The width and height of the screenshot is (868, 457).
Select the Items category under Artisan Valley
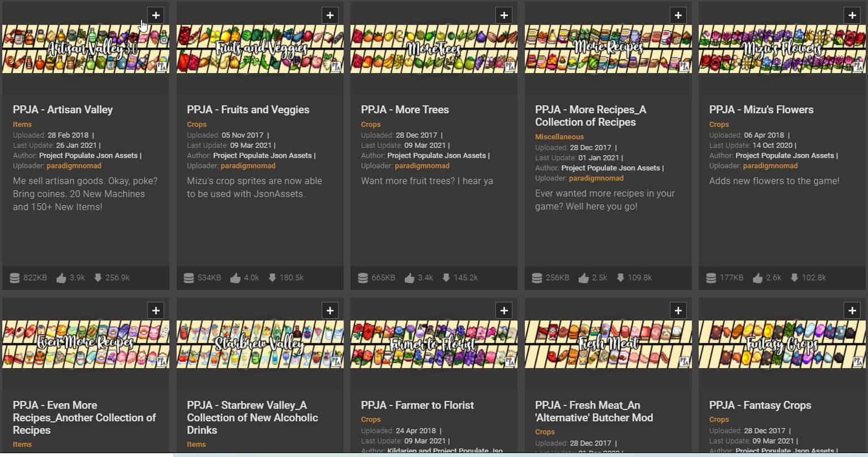pyautogui.click(x=22, y=125)
